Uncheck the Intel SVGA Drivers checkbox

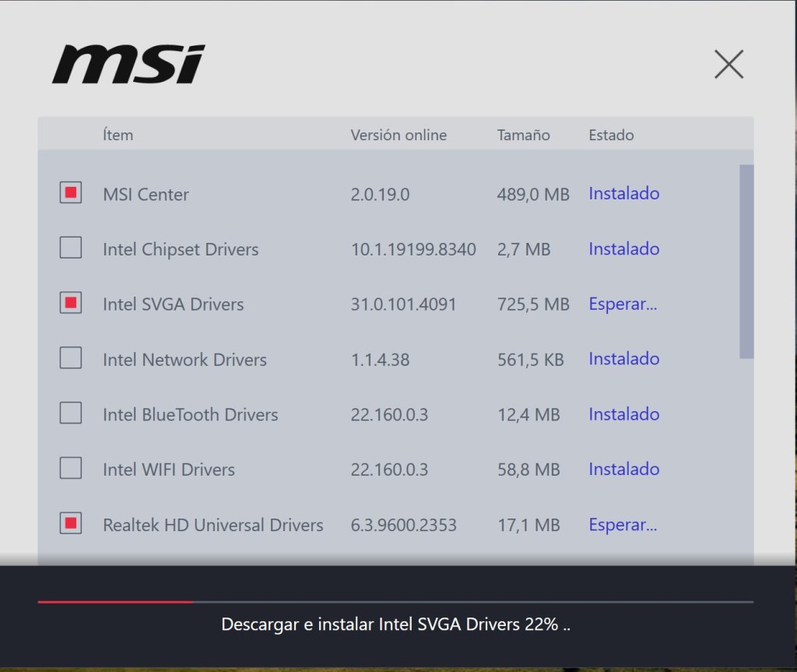pos(71,303)
